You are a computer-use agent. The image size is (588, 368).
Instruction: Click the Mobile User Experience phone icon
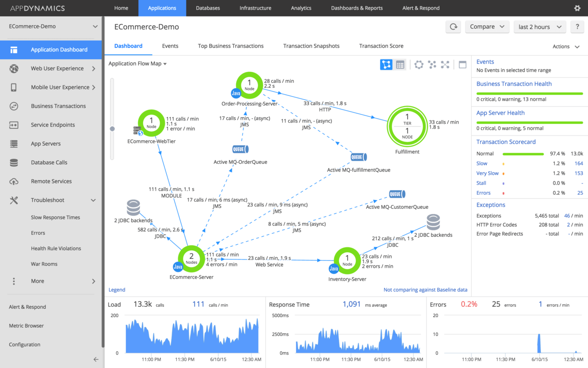[x=14, y=87]
